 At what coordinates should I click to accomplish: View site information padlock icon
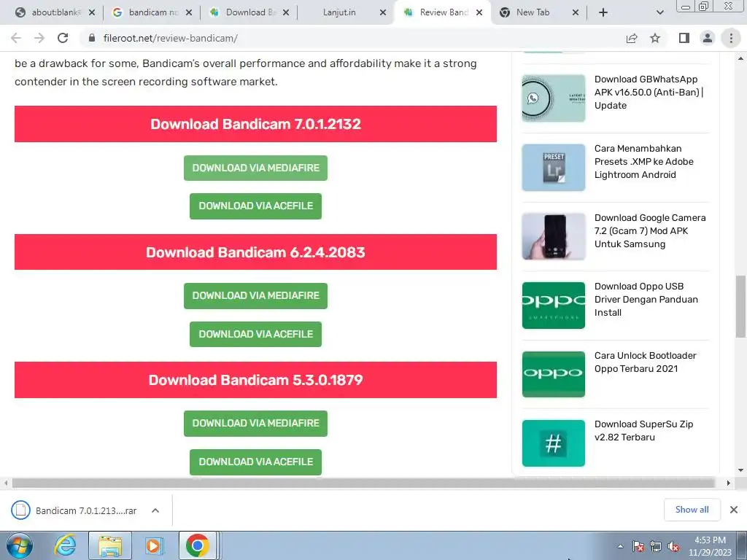click(92, 38)
